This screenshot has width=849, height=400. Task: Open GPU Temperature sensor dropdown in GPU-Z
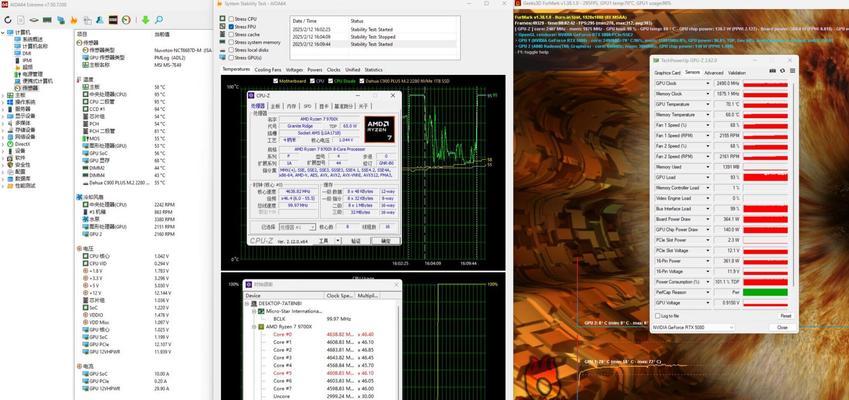click(x=708, y=104)
